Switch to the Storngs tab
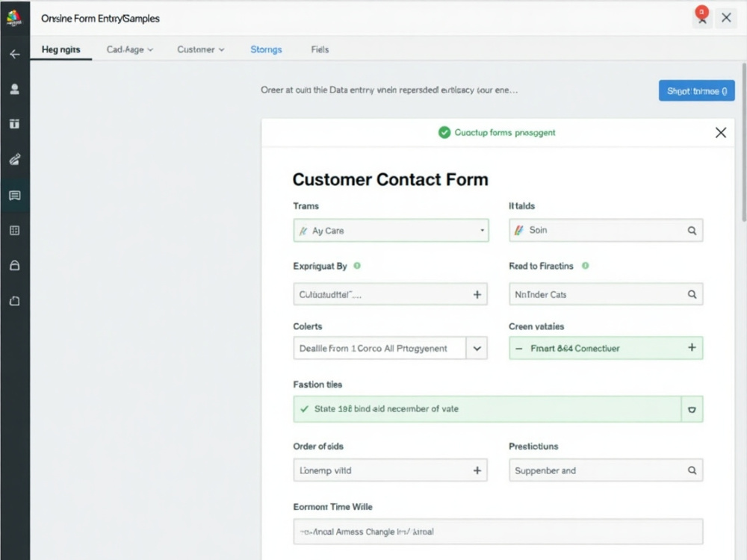This screenshot has width=747, height=560. [266, 49]
